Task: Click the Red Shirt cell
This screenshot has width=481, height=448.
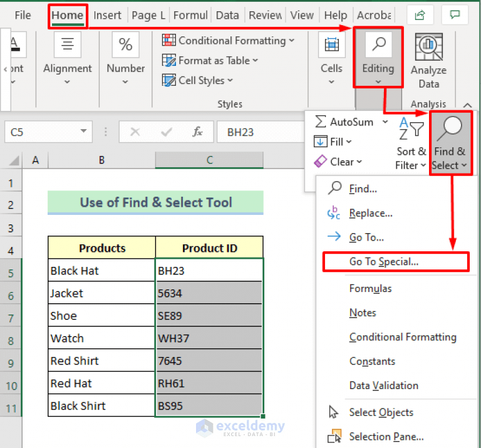Action: 101,360
